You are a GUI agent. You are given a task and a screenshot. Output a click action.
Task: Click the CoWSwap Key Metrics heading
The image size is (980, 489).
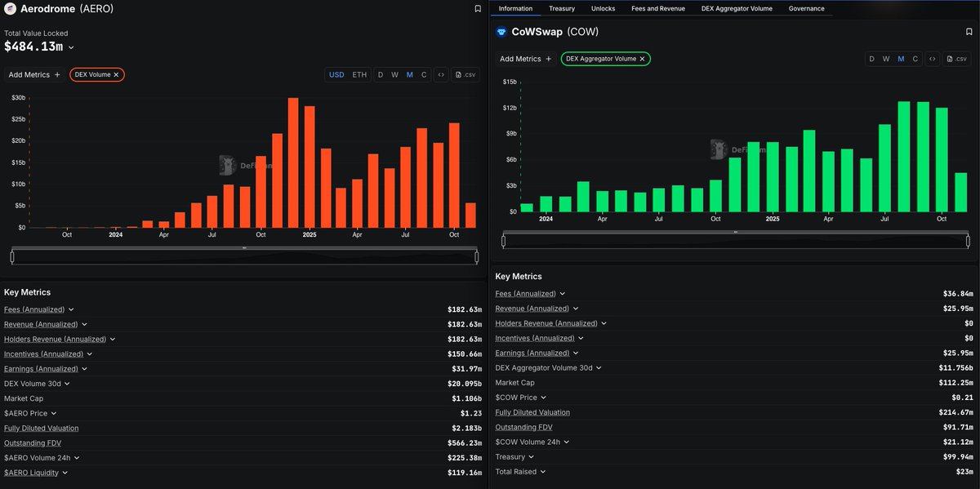pos(519,277)
